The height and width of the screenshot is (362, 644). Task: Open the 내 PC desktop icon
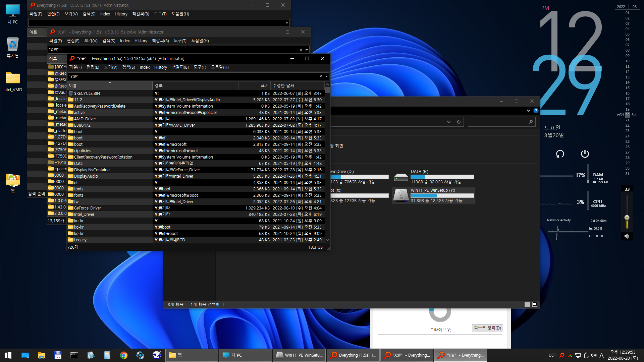[13, 14]
